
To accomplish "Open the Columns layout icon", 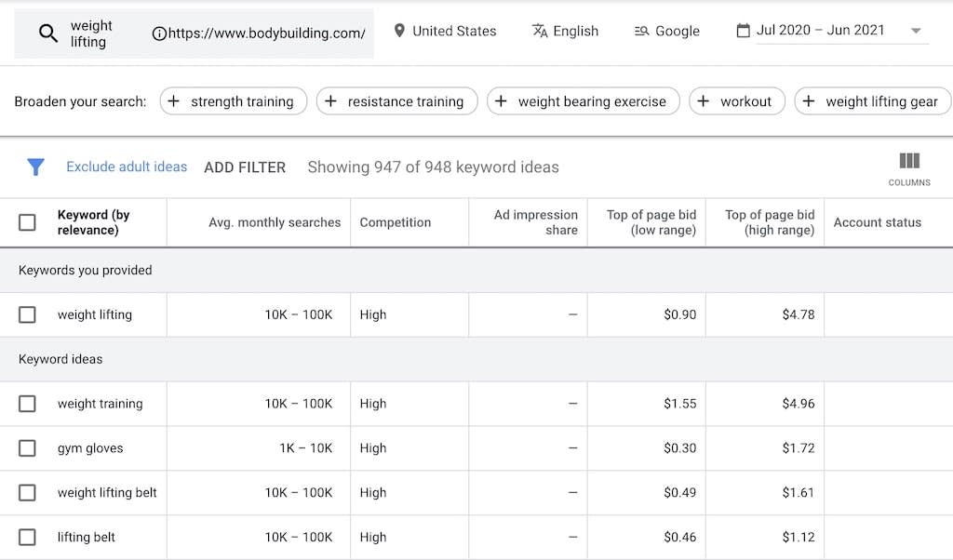I will tap(909, 162).
